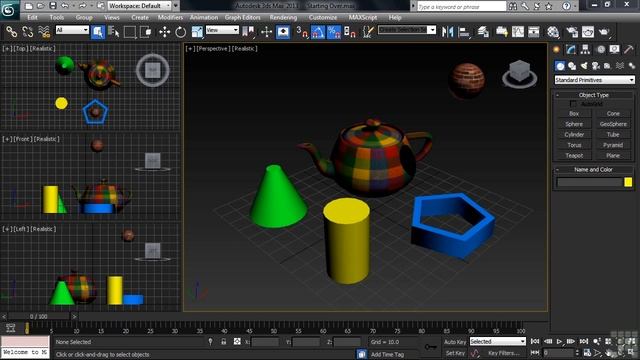This screenshot has height=360, width=640.
Task: Open the Selection Filter dropdown showing All
Action: point(72,30)
